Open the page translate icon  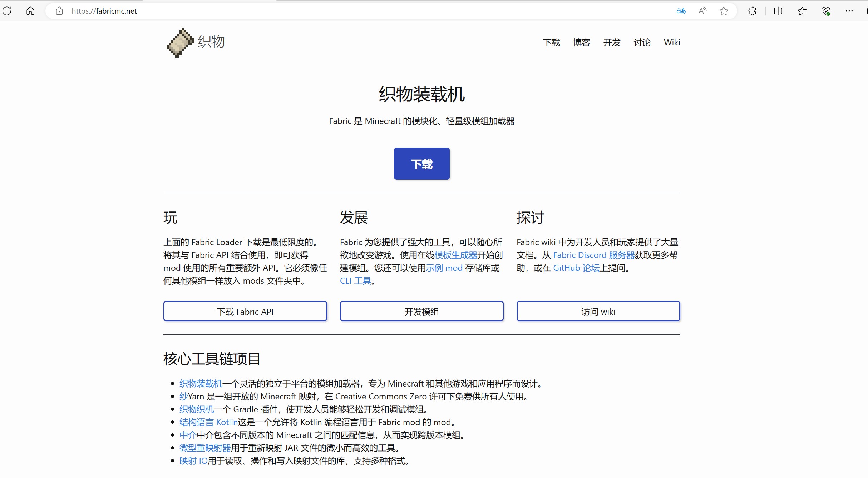pos(681,11)
